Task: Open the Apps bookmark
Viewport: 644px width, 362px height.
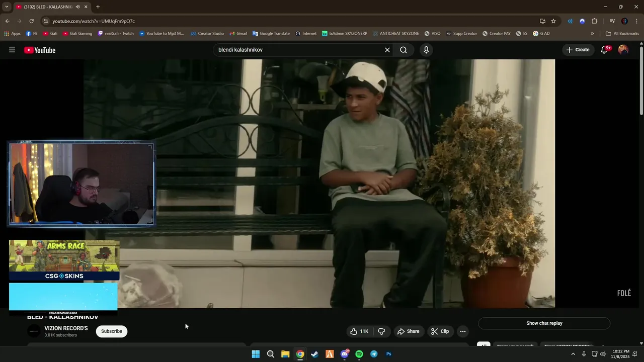Action: click(12, 34)
